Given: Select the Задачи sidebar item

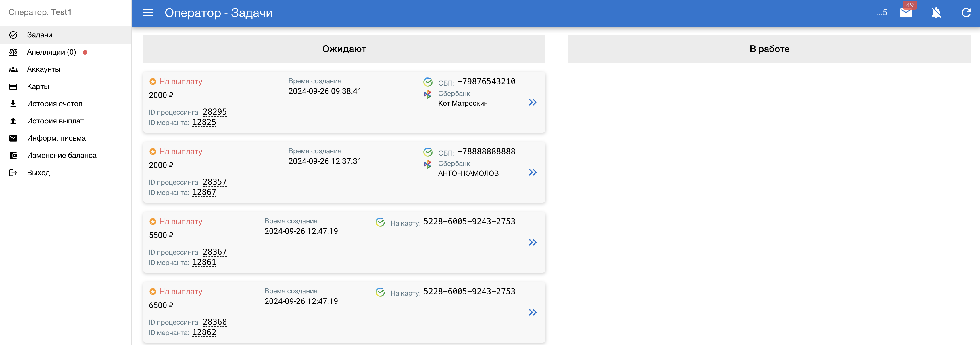Looking at the screenshot, I should [x=40, y=35].
